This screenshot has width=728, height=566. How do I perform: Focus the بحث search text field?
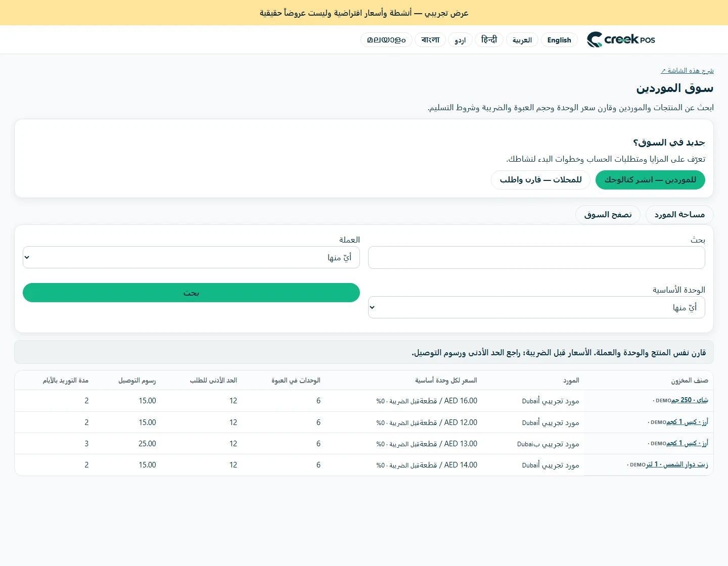pos(536,258)
